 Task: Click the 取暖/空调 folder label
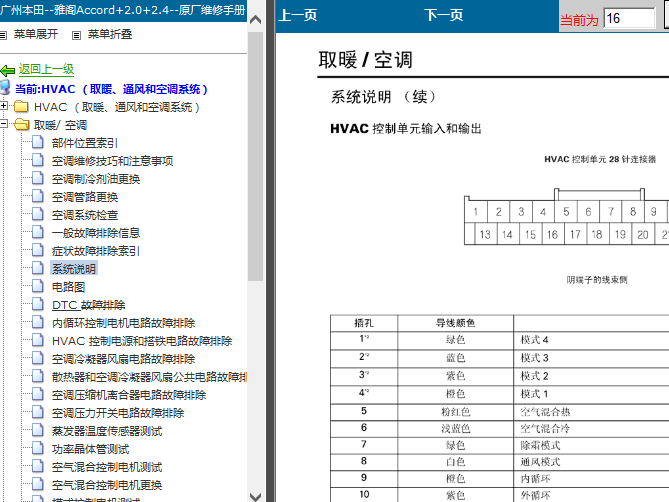(x=60, y=125)
